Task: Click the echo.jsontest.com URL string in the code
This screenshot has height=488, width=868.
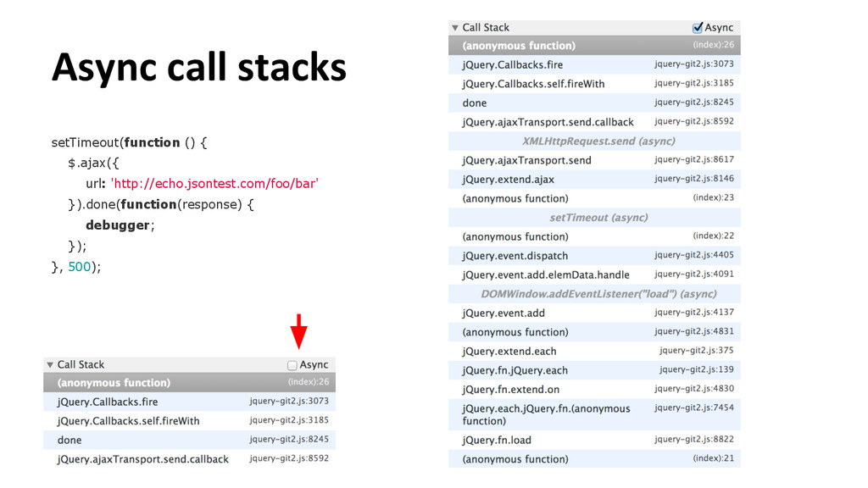Action: coord(214,184)
